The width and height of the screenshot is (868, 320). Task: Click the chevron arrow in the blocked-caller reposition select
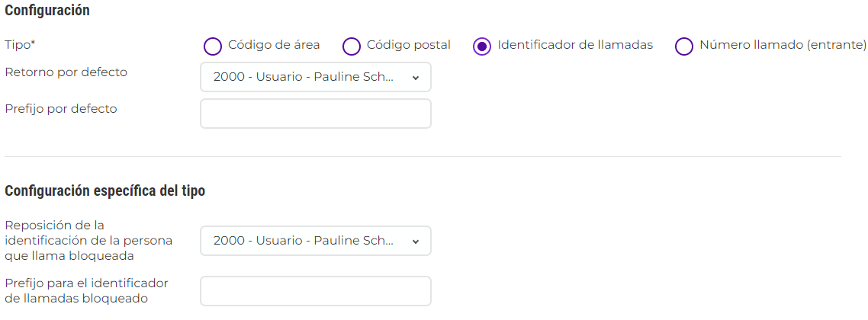pyautogui.click(x=416, y=241)
